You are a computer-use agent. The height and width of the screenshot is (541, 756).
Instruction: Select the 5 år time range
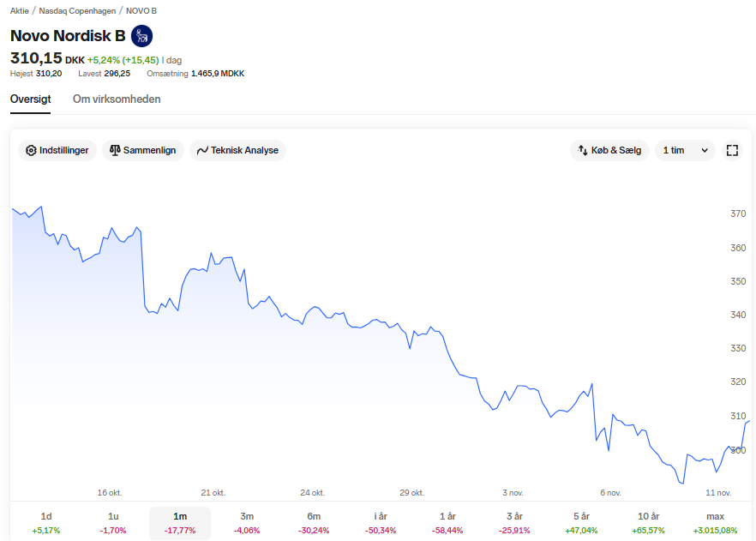click(581, 523)
